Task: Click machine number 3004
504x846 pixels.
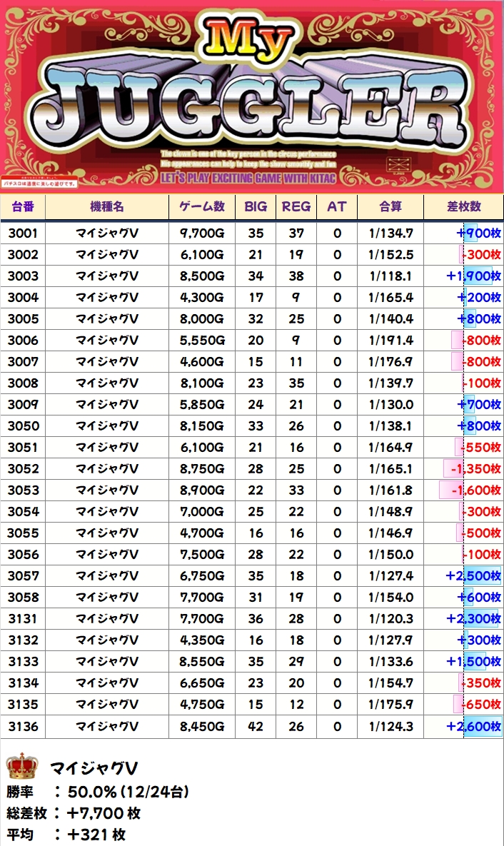Action: (x=23, y=297)
